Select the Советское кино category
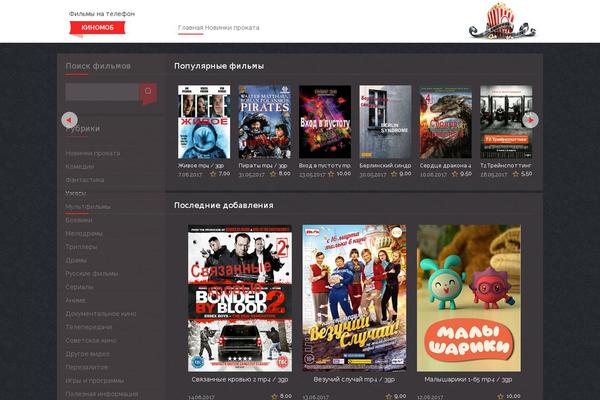Screen dimensions: 600x400 tap(91, 341)
